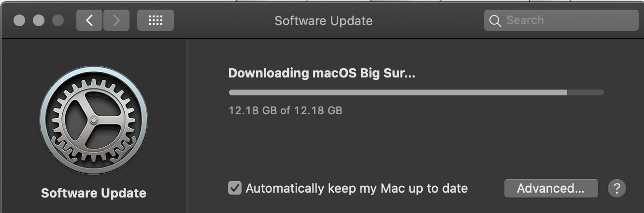This screenshot has height=213, width=644.
Task: Click the '12.18 GB of 12.18 GB' status text
Action: [x=286, y=110]
